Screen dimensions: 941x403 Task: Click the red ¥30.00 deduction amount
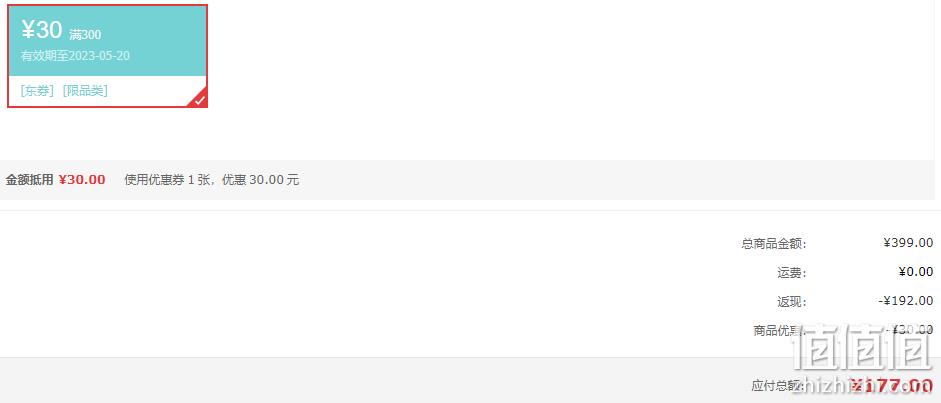click(82, 179)
